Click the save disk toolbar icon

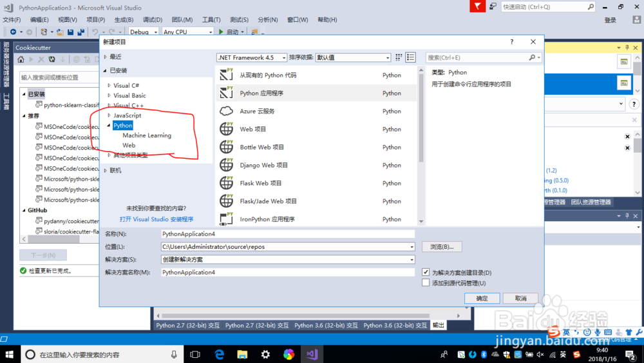coord(71,32)
